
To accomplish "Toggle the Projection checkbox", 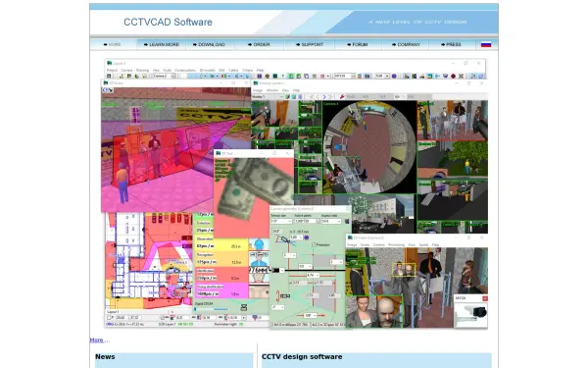I will tap(314, 244).
